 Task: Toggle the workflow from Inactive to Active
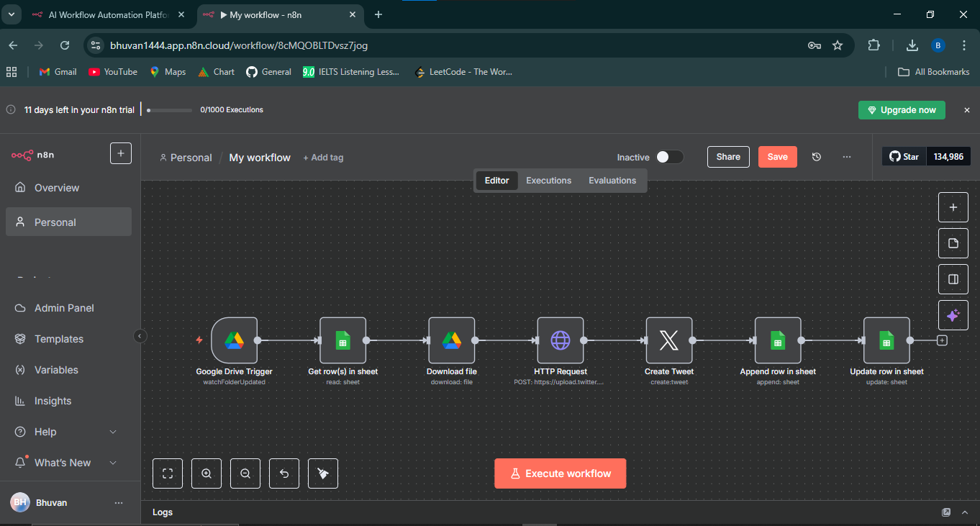point(668,156)
